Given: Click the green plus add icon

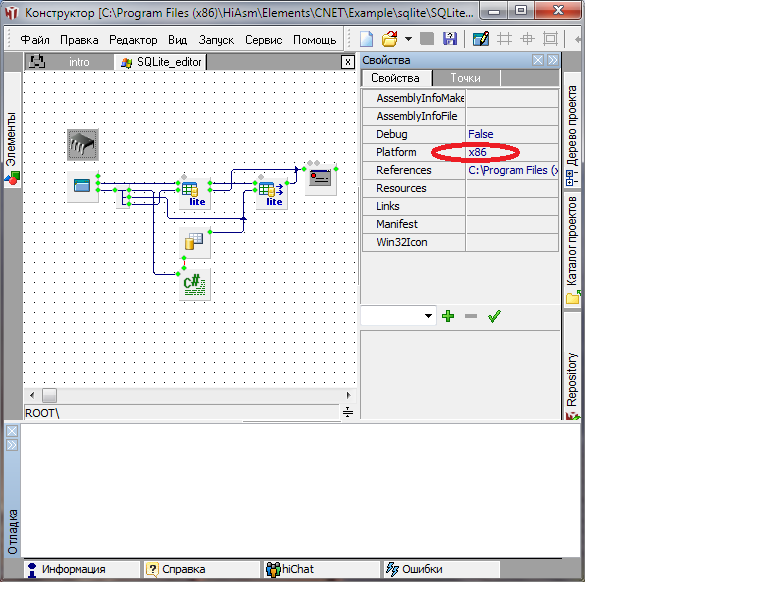Looking at the screenshot, I should tap(448, 316).
